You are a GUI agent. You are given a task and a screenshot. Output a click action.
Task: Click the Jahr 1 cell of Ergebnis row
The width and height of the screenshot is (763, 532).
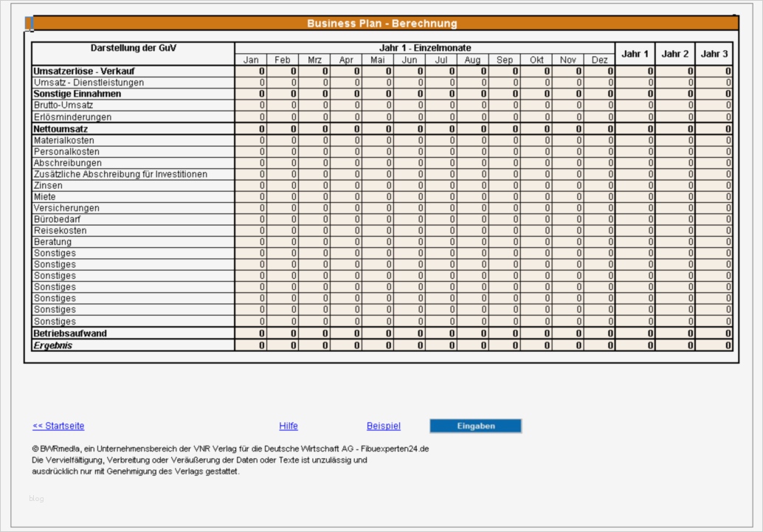(635, 345)
